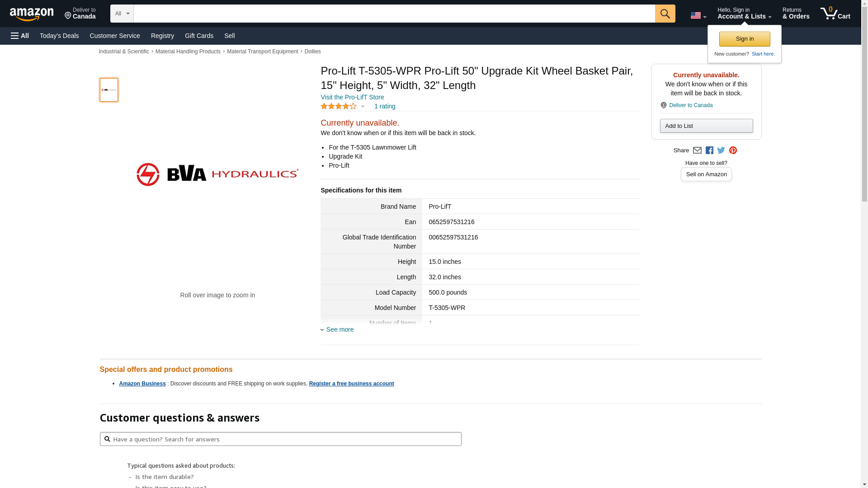Share product on Twitter icon
This screenshot has width=868, height=488.
click(x=721, y=150)
